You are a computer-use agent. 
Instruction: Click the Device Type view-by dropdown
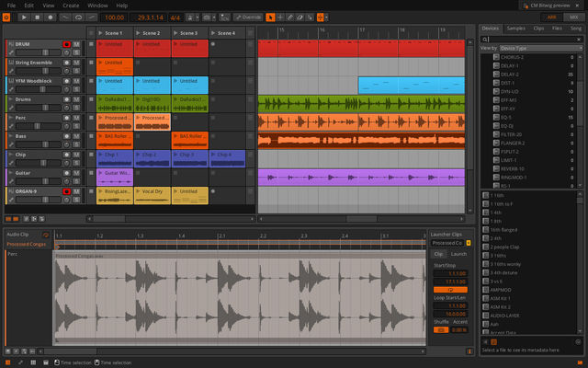click(540, 48)
